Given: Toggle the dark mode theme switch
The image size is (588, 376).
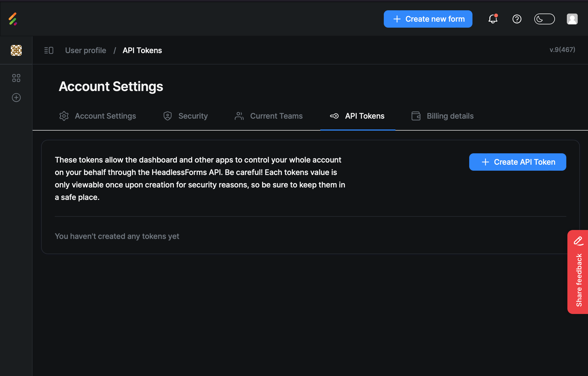Looking at the screenshot, I should (x=545, y=19).
